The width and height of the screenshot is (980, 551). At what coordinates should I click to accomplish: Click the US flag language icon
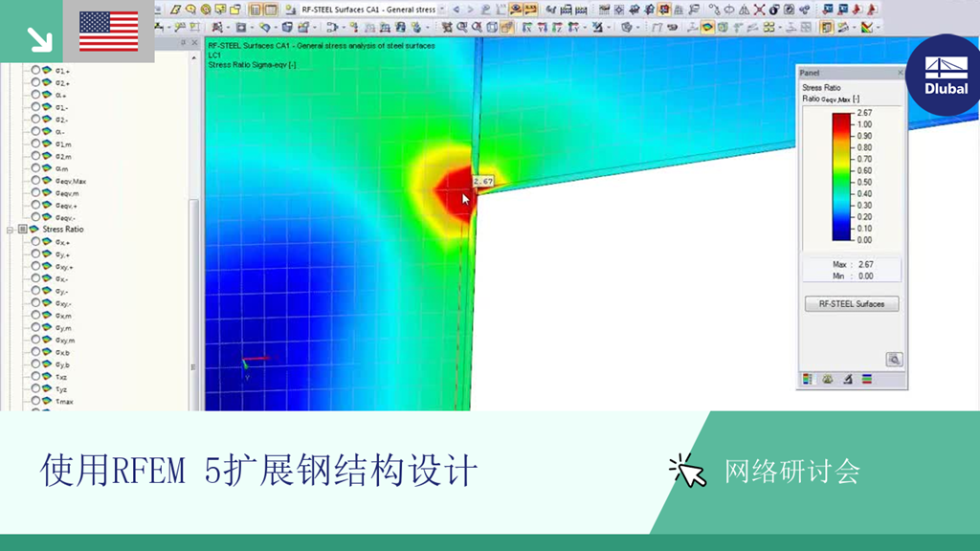click(x=109, y=32)
